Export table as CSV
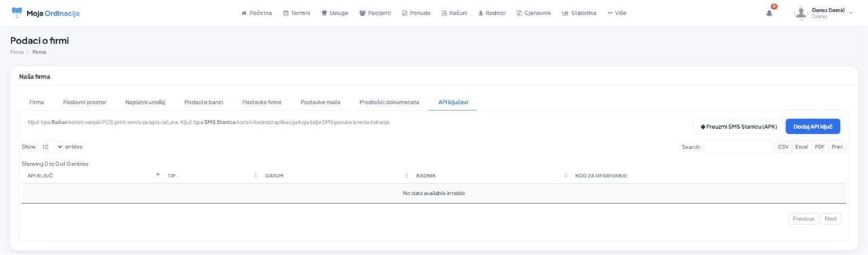This screenshot has height=255, width=868. coord(783,147)
